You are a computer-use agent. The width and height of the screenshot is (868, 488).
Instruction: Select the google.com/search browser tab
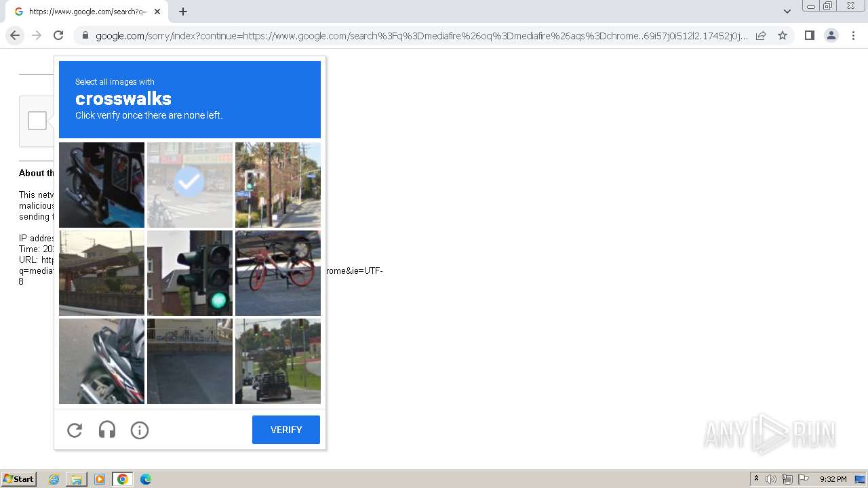tap(87, 12)
